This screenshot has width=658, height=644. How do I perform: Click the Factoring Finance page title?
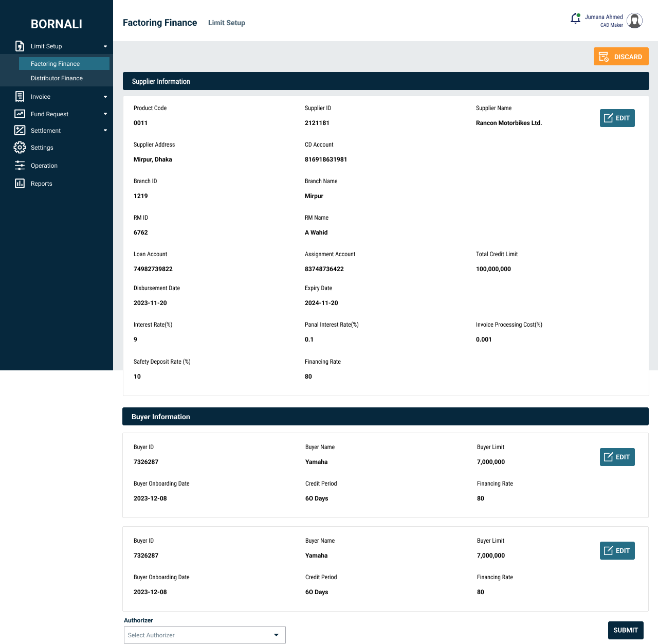click(x=160, y=23)
